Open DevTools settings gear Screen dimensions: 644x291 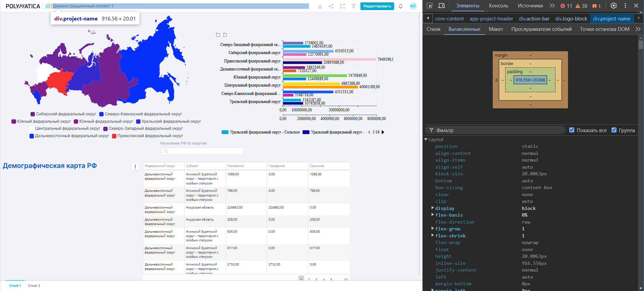(x=613, y=6)
